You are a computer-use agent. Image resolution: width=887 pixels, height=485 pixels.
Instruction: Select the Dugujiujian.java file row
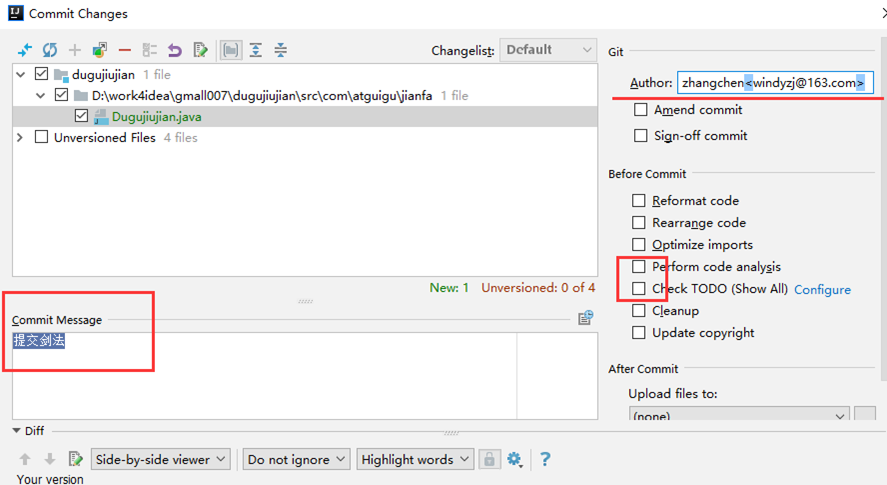tap(305, 117)
